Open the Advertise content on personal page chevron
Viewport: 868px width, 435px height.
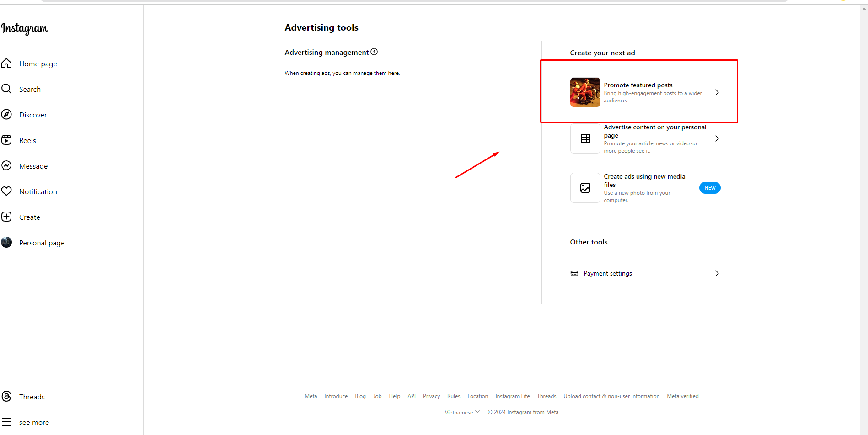click(717, 138)
